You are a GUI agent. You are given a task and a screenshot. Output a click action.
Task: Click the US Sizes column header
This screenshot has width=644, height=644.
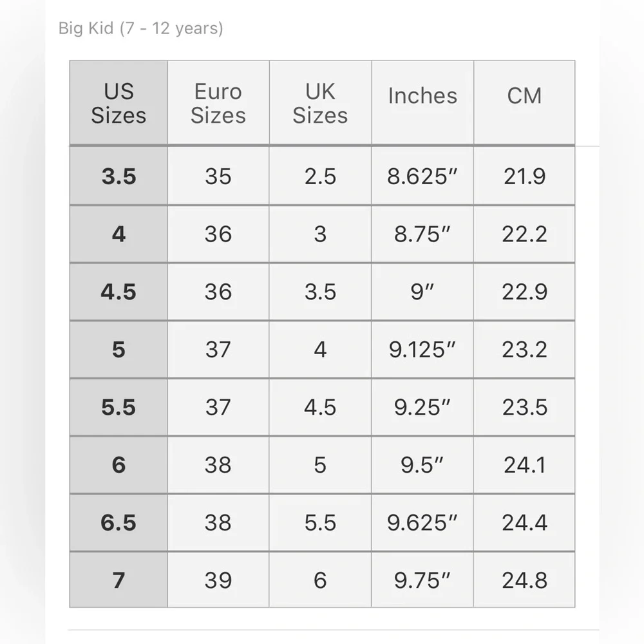point(118,102)
